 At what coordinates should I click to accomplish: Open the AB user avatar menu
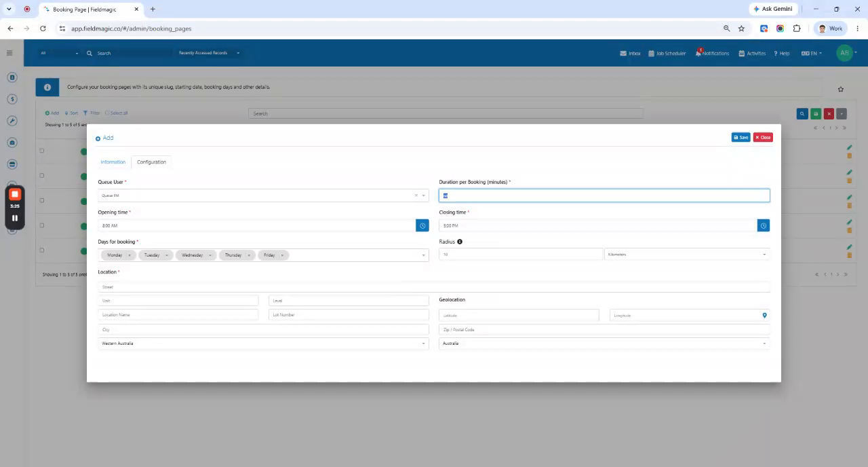click(x=844, y=53)
